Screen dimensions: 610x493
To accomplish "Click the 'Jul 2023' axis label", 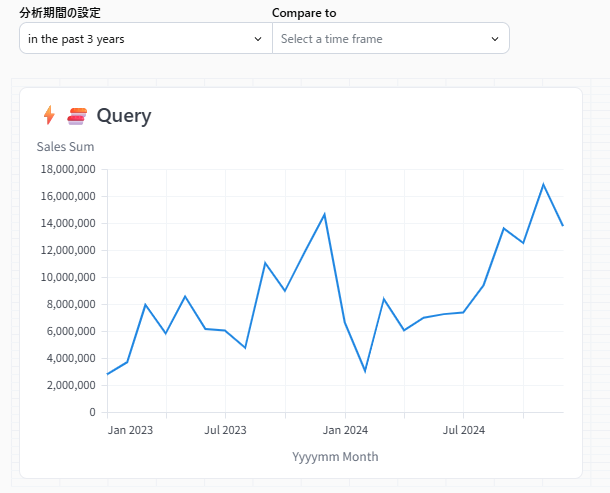I will click(226, 430).
